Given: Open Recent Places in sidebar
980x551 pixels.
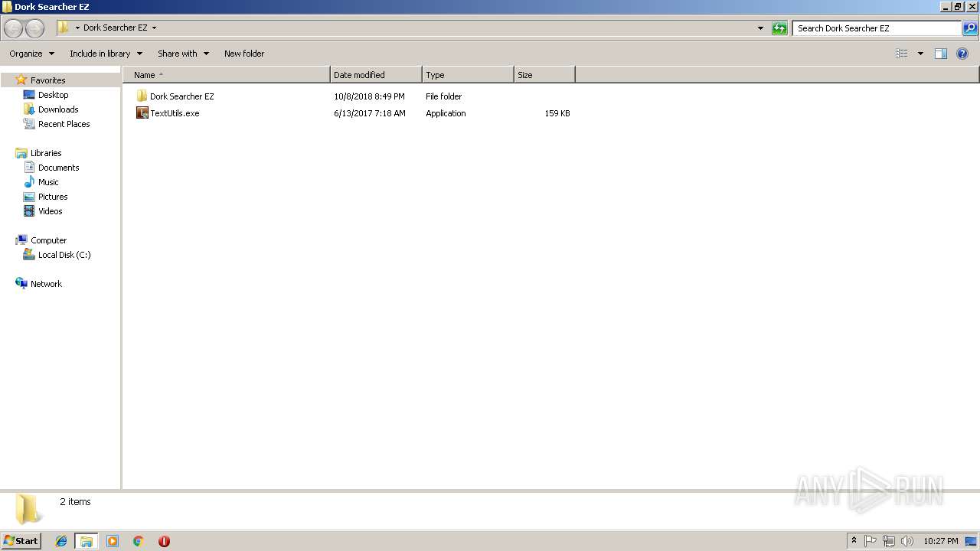Looking at the screenshot, I should [64, 124].
